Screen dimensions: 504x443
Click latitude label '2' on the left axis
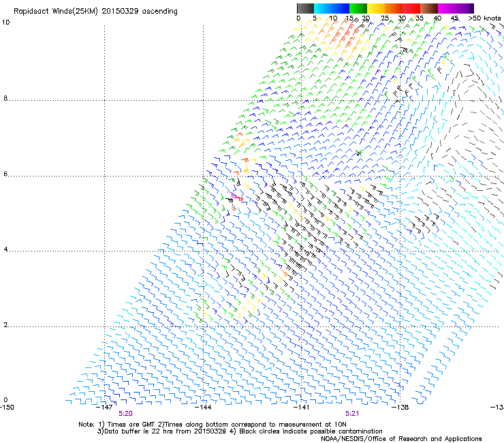tap(5, 325)
